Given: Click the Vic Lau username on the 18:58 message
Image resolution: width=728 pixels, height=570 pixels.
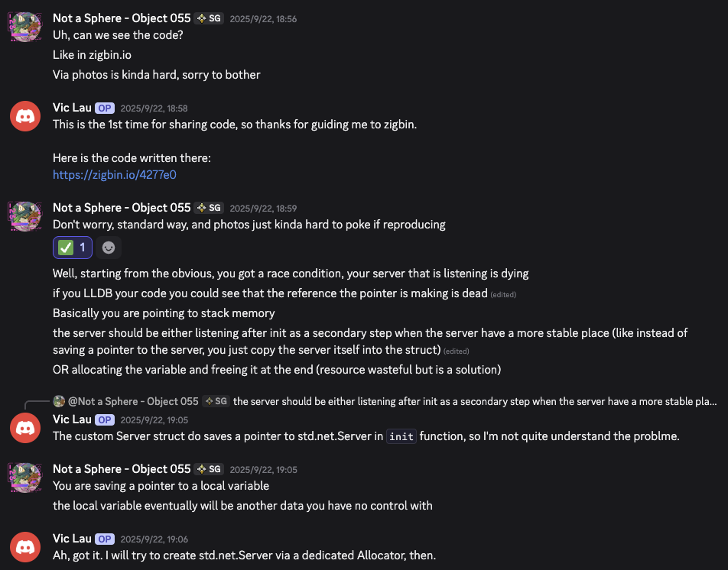Looking at the screenshot, I should click(x=72, y=108).
